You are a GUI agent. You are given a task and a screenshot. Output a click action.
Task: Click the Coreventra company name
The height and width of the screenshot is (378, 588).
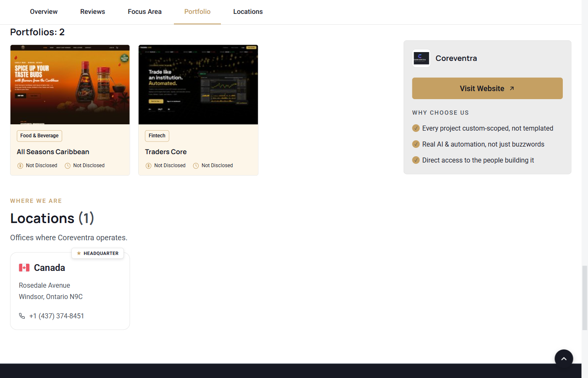click(456, 58)
